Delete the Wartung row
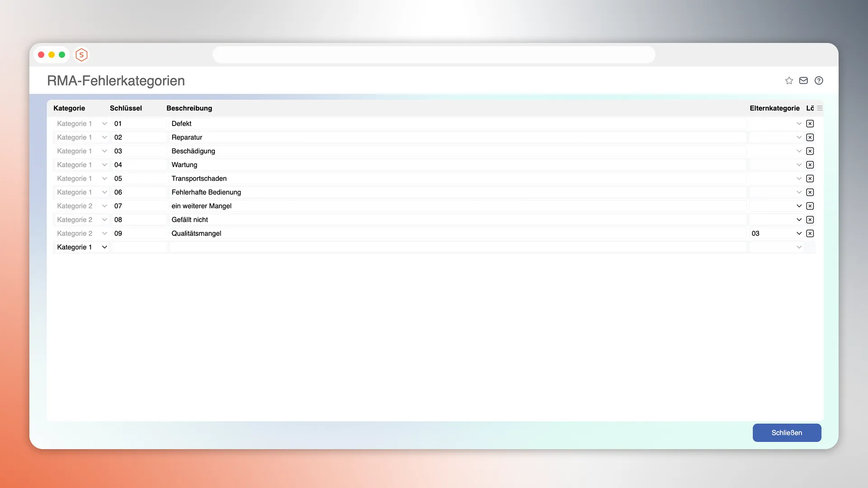This screenshot has height=488, width=868. [x=810, y=165]
